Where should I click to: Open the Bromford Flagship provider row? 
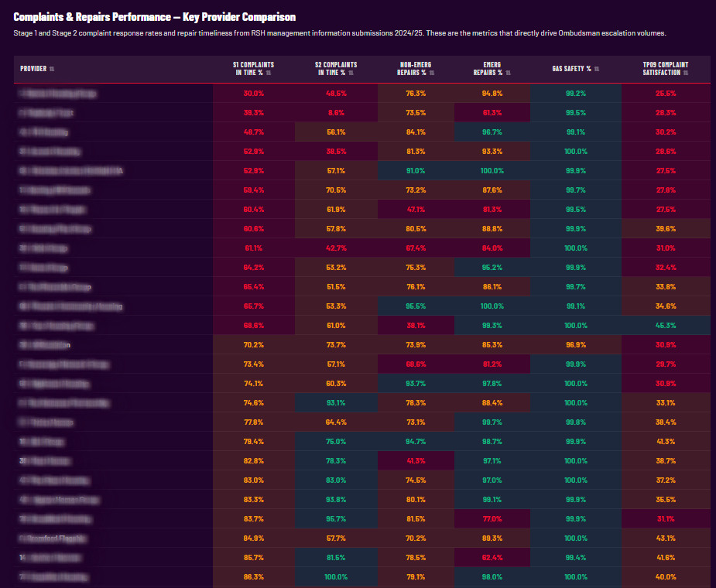point(361,538)
